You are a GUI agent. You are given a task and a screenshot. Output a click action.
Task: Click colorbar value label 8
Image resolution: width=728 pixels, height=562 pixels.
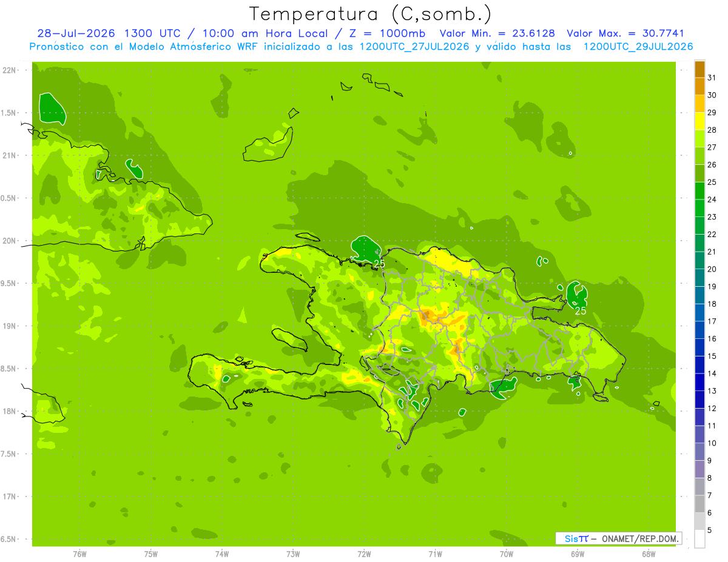click(x=709, y=478)
